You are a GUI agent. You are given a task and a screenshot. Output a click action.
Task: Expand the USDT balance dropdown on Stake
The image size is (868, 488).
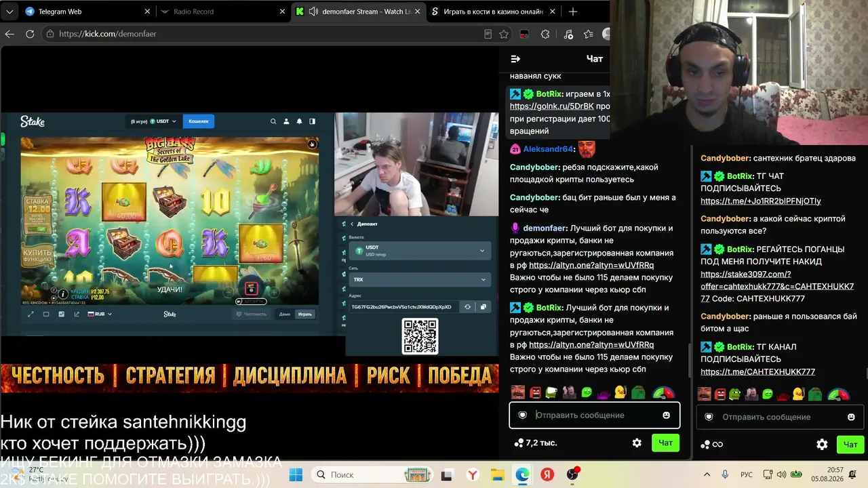[163, 121]
